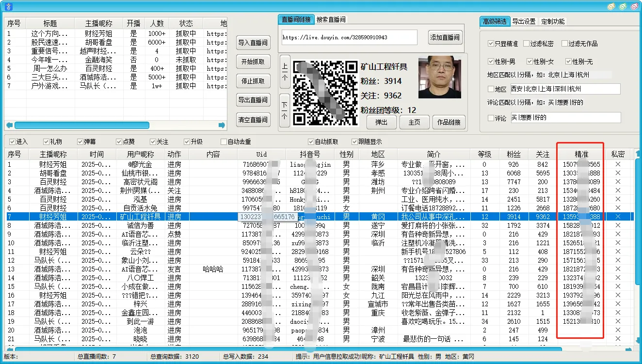Screen dimensions: 642x364
Task: Click the 精准 column header
Action: tap(582, 154)
